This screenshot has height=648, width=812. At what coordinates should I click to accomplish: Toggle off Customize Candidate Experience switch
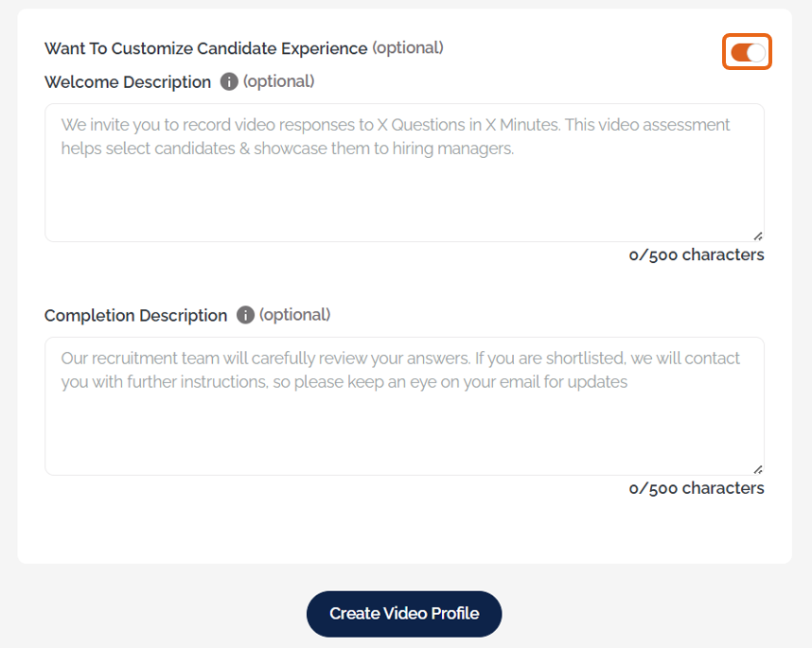point(748,52)
